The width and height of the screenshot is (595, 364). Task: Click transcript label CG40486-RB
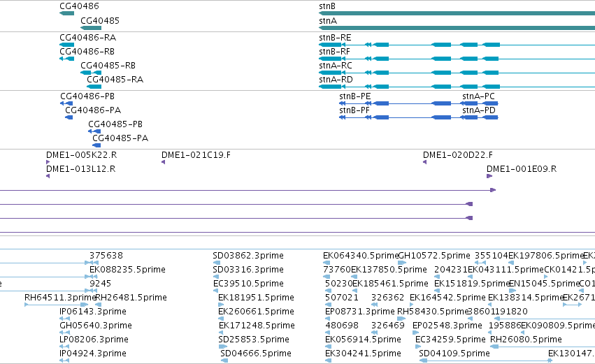click(x=87, y=52)
